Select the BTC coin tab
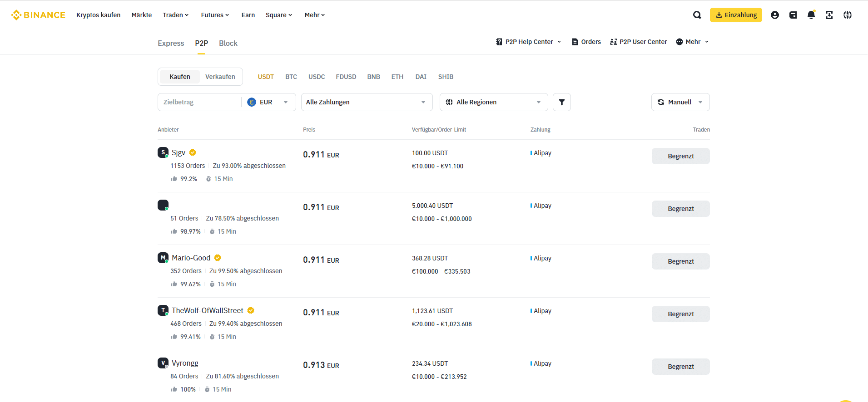Image resolution: width=868 pixels, height=402 pixels. click(x=291, y=77)
